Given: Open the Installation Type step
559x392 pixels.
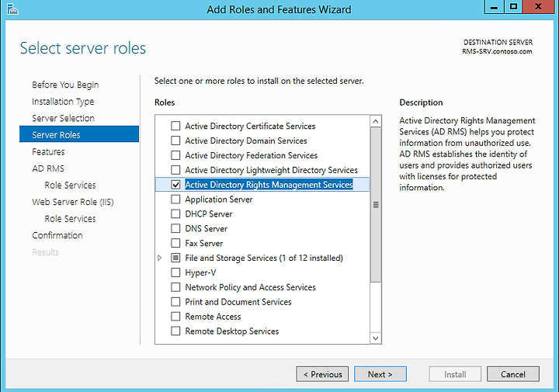Looking at the screenshot, I should pos(63,102).
